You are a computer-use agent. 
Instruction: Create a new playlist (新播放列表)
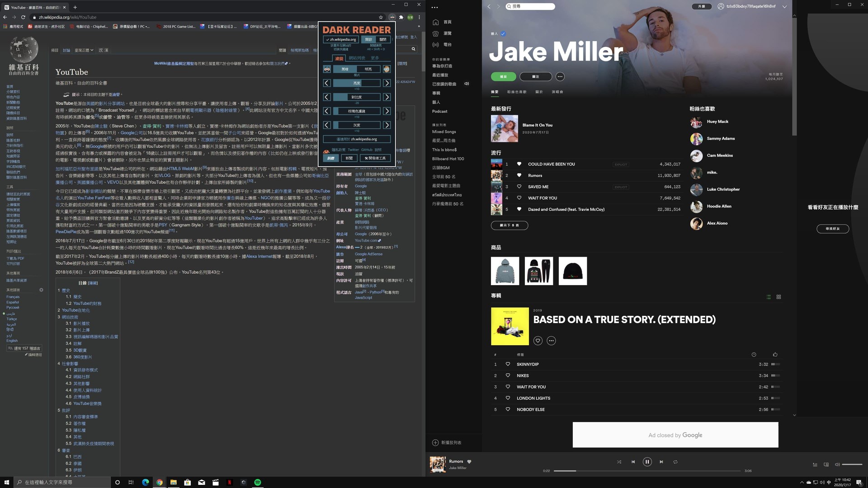coord(447,443)
